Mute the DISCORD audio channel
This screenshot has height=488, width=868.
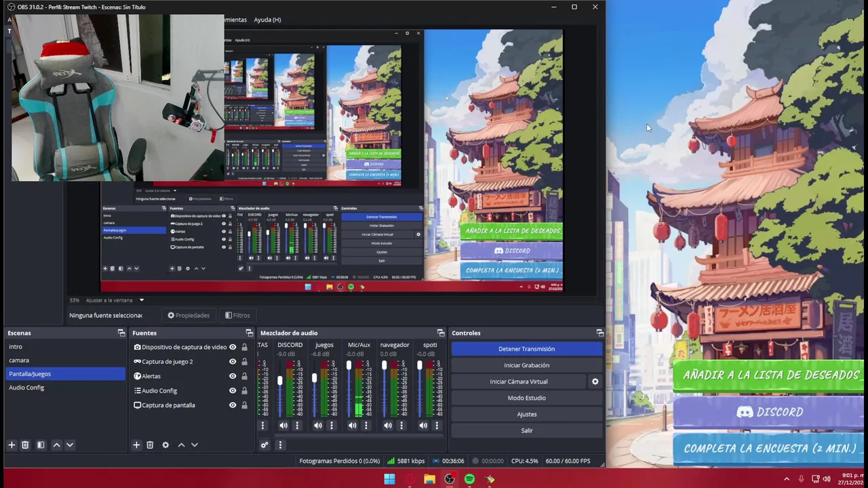(283, 426)
